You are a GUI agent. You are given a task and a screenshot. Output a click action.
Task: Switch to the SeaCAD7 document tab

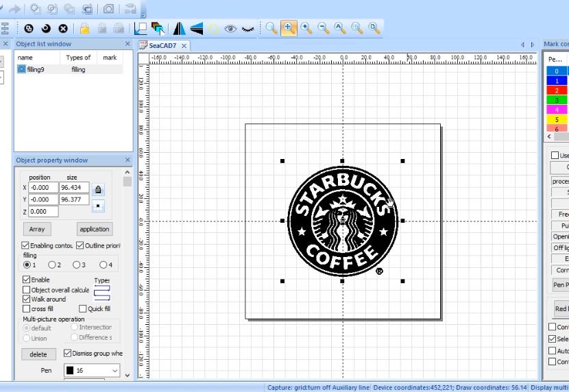pos(162,45)
